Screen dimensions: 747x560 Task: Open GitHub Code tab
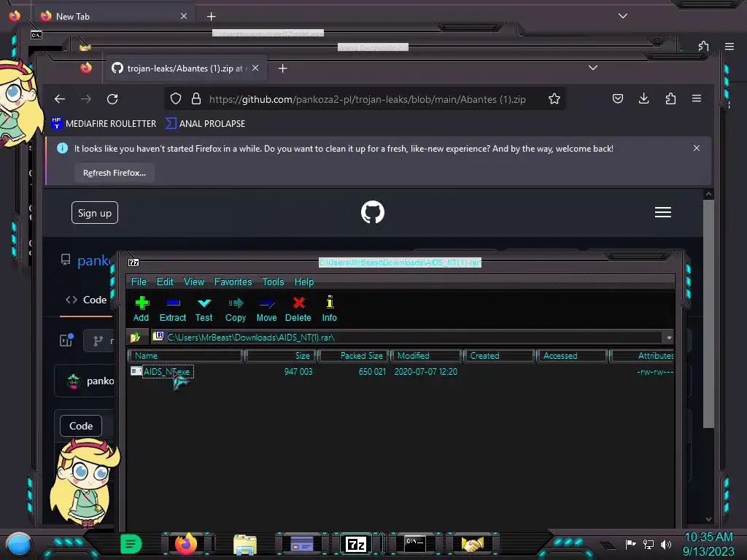(86, 300)
